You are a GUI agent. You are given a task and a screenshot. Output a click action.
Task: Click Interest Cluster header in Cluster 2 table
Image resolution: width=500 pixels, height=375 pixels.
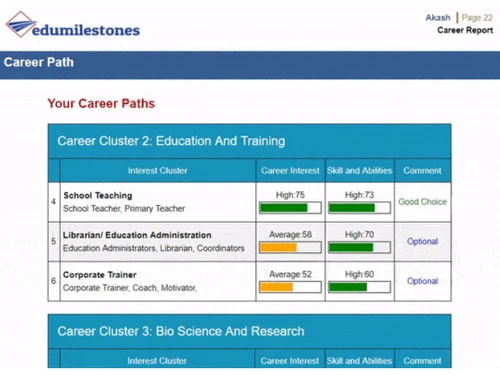pyautogui.click(x=158, y=171)
